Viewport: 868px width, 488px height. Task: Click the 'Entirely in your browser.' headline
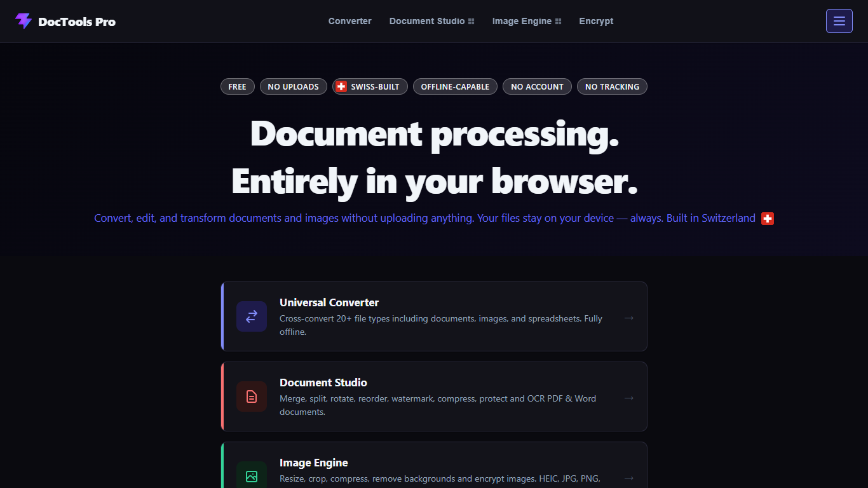[x=434, y=182]
